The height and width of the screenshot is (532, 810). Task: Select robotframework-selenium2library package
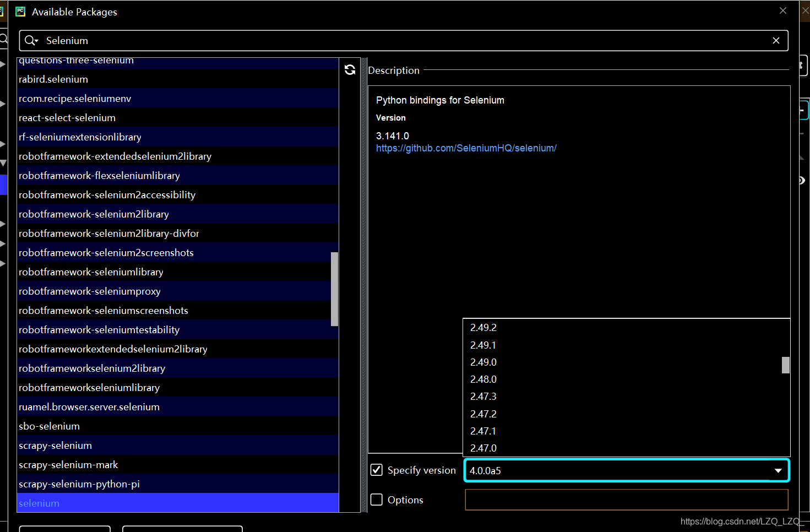pos(178,214)
